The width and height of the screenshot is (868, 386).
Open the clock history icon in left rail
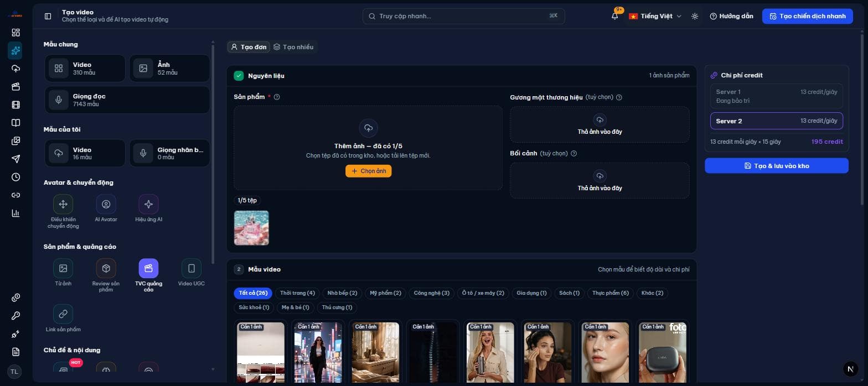15,177
